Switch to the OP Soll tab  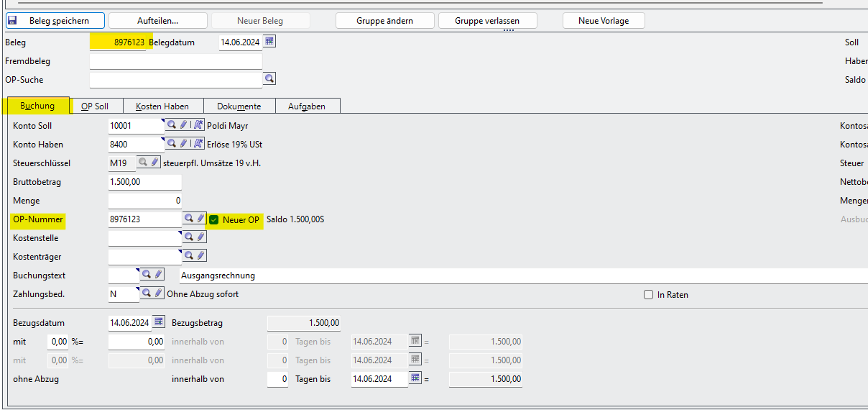pyautogui.click(x=95, y=106)
